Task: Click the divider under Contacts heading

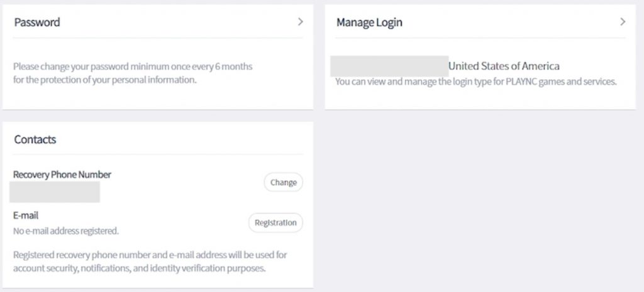Action: (158, 154)
